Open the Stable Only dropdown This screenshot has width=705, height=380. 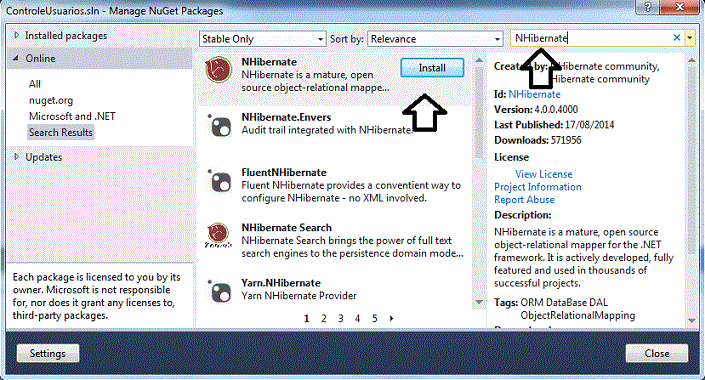263,39
